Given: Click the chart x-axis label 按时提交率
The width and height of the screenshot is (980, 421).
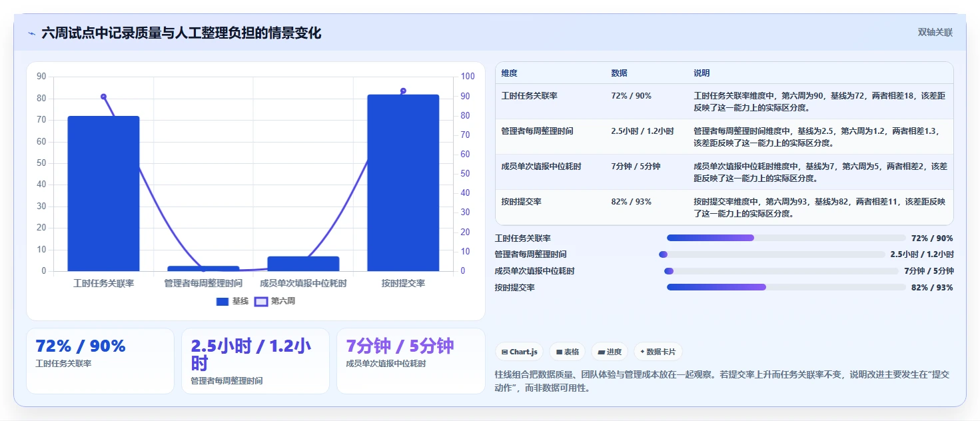Looking at the screenshot, I should coord(403,284).
